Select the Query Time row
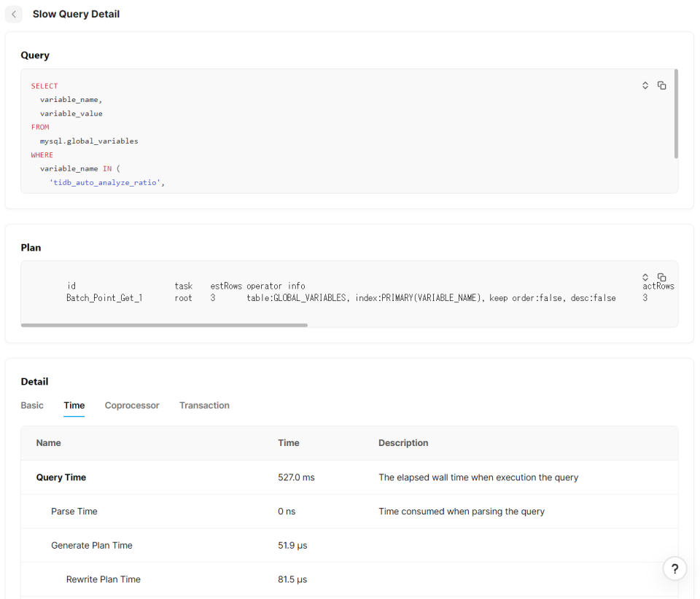Viewport: 700px width, 599px height. [61, 477]
